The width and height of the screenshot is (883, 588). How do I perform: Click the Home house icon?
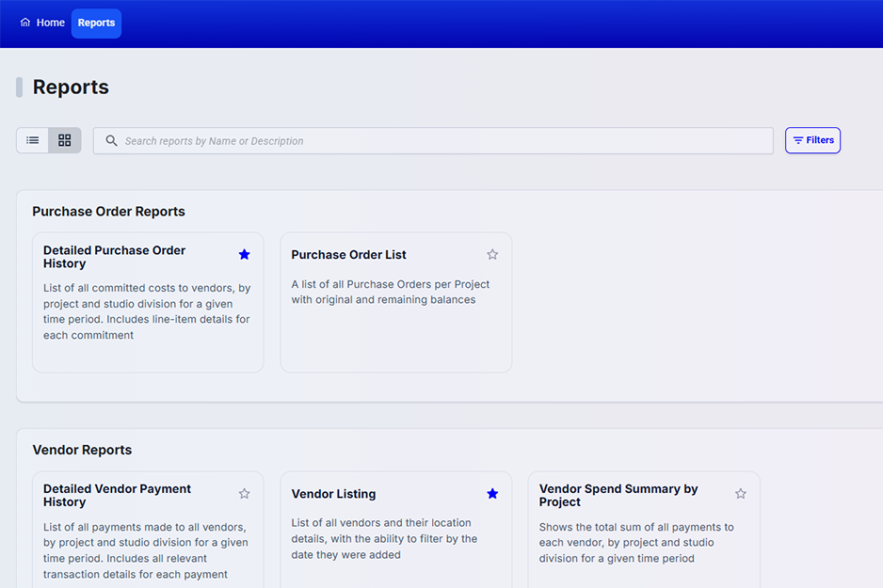pos(25,23)
